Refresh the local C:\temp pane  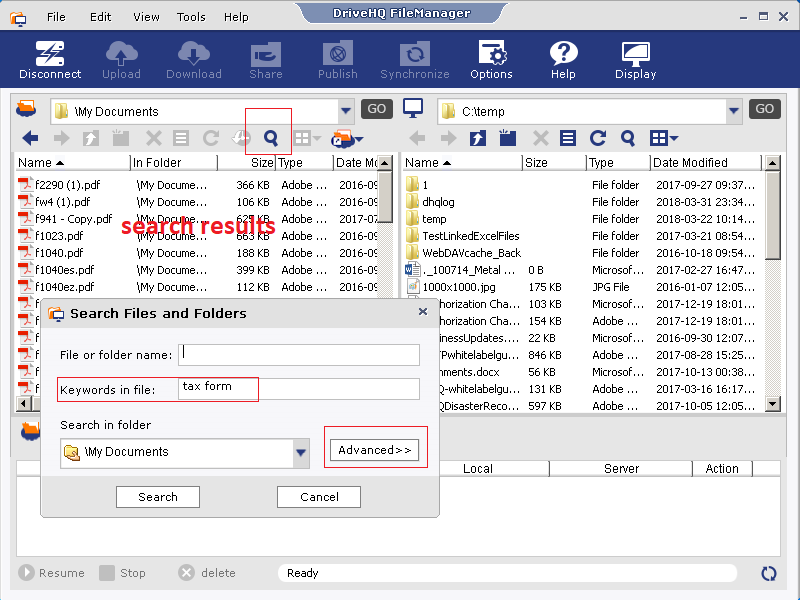tap(598, 139)
